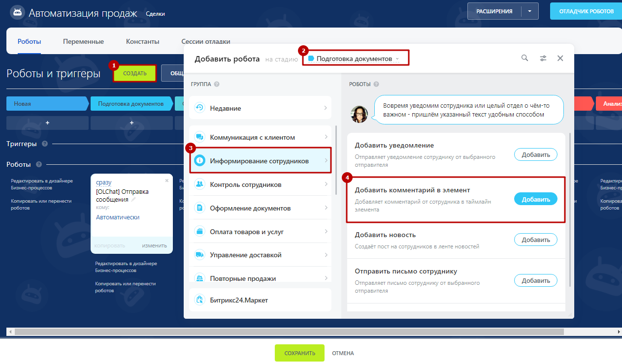
Task: Click the Оформление документов document icon
Action: pos(199,208)
